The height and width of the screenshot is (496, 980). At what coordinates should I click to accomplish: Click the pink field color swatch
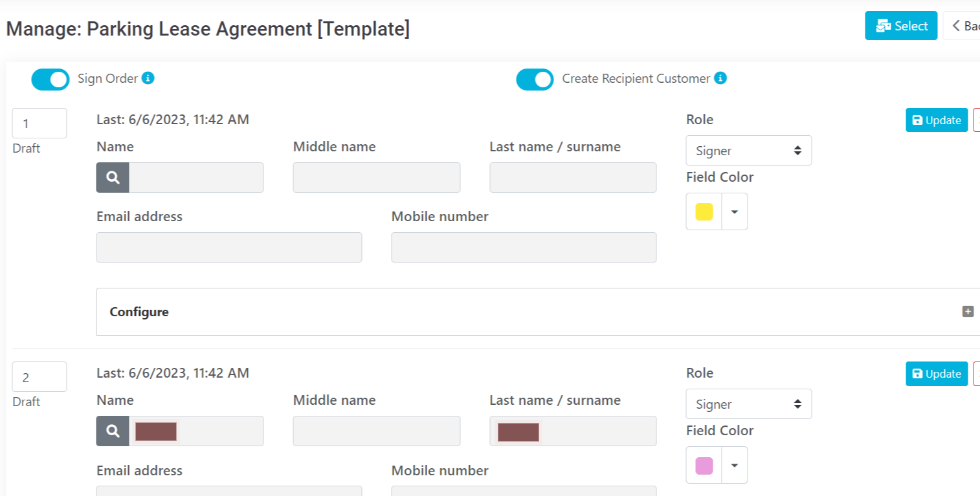(704, 465)
